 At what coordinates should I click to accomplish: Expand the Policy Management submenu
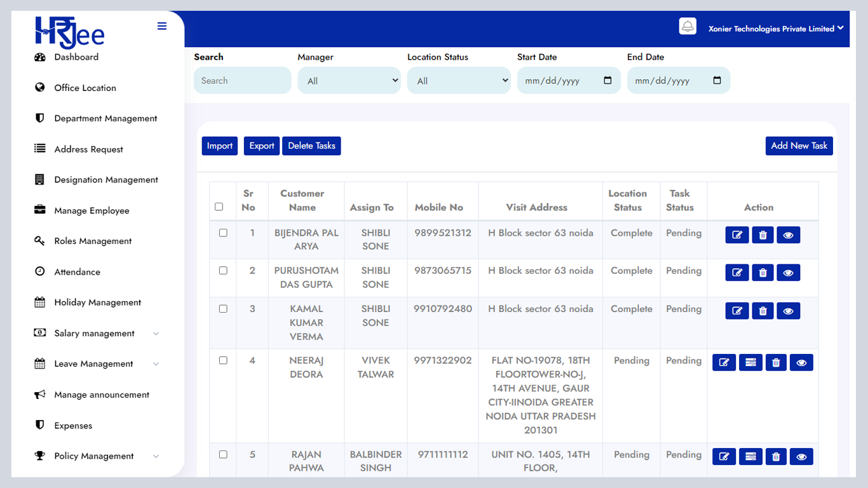tap(156, 456)
